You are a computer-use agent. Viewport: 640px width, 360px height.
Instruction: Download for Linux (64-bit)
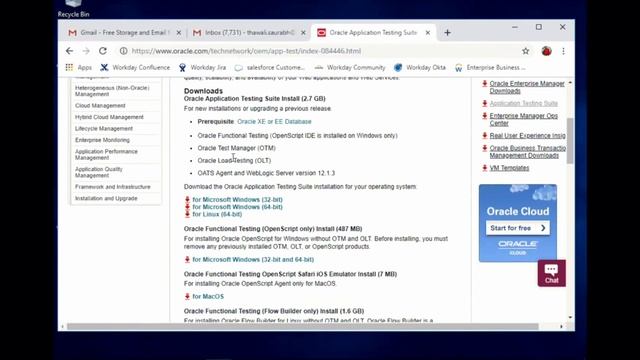pyautogui.click(x=217, y=214)
